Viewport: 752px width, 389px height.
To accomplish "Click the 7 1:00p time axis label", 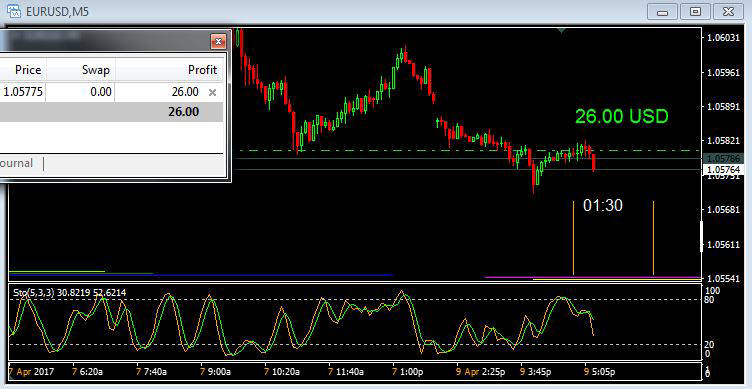I will (x=408, y=372).
